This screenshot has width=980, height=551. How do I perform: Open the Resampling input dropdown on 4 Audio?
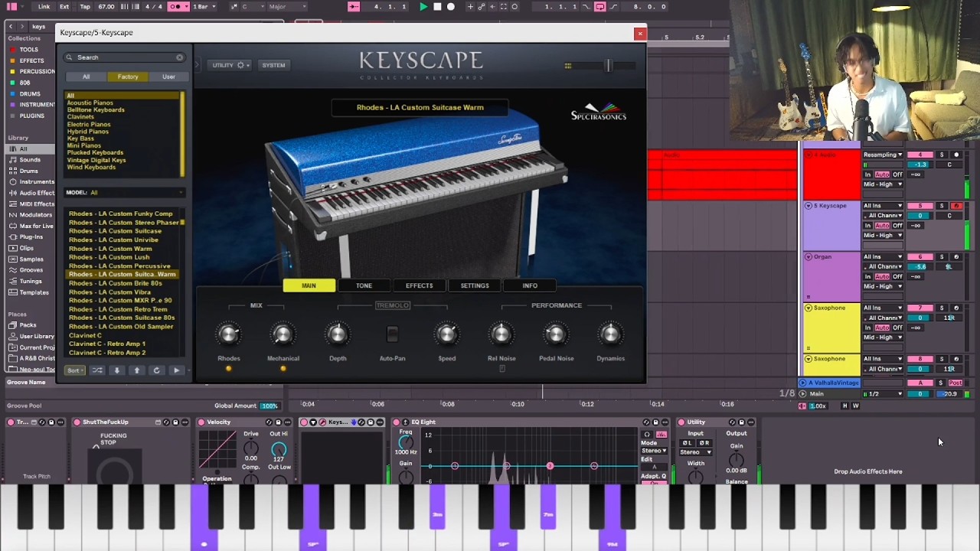(883, 155)
